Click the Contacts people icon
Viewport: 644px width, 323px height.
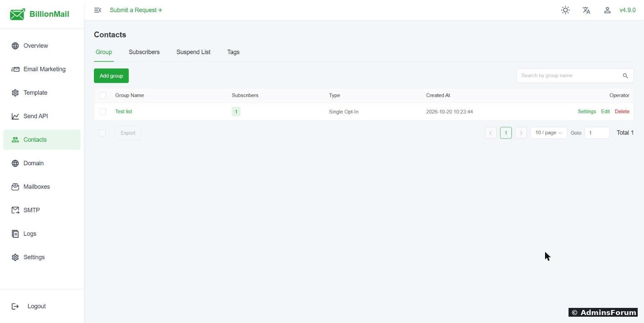pyautogui.click(x=15, y=140)
